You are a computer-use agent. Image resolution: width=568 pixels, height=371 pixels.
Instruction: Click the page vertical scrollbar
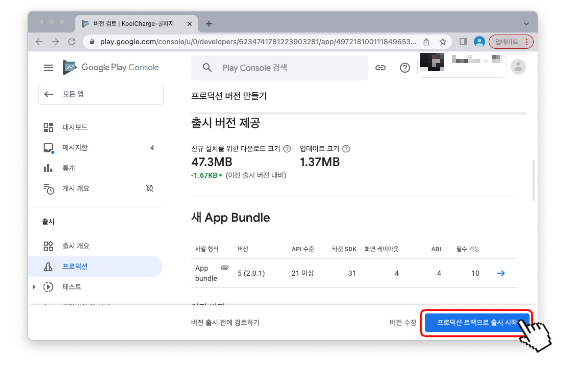pos(534,180)
